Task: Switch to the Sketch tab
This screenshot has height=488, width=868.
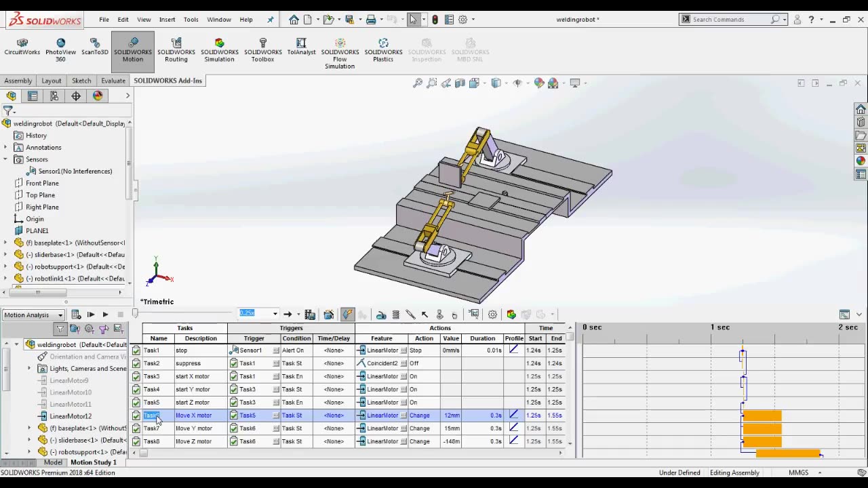Action: pyautogui.click(x=81, y=81)
